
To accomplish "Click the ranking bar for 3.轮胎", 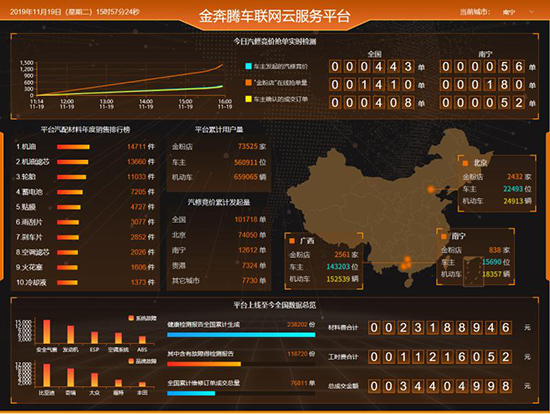I will [x=72, y=177].
